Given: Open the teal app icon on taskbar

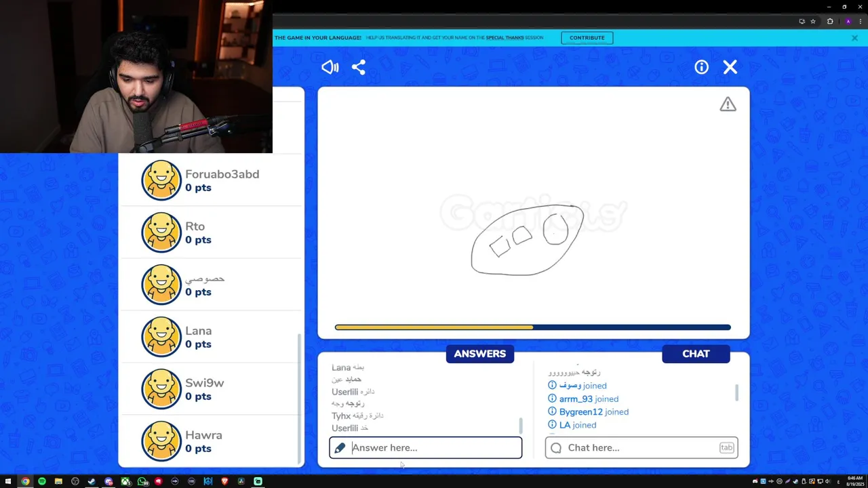Looking at the screenshot, I should click(x=258, y=481).
